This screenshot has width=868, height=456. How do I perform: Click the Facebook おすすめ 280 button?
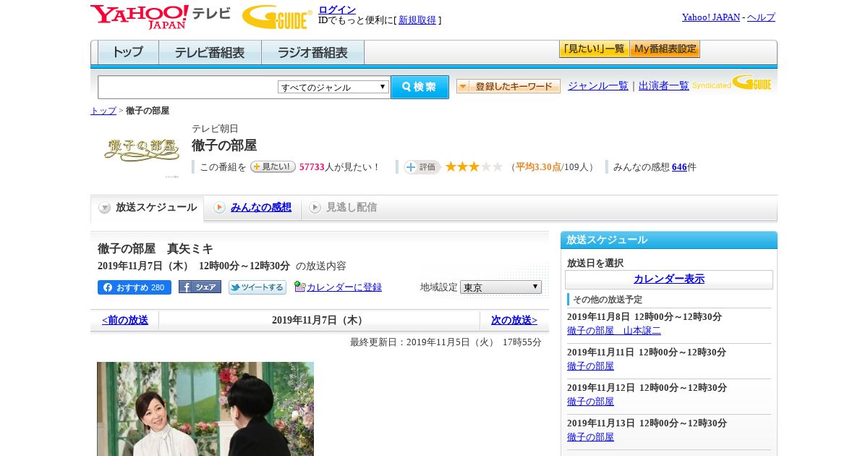(x=135, y=287)
